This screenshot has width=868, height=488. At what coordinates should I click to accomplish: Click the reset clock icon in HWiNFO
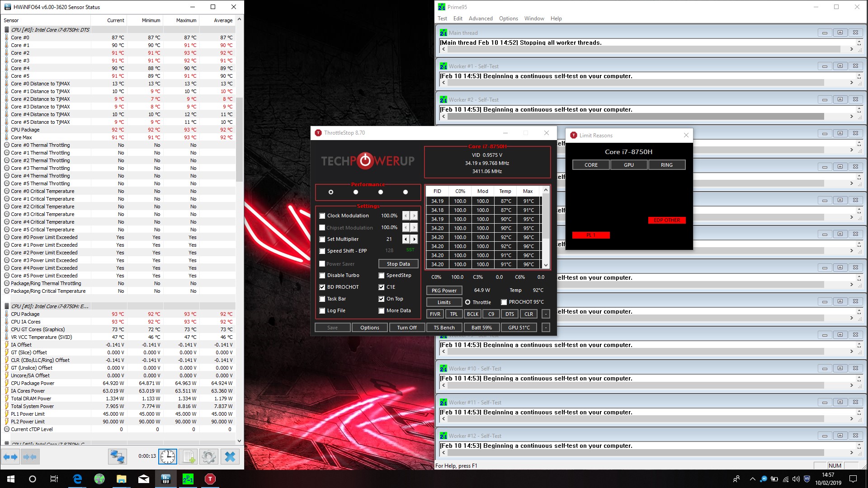coord(167,457)
